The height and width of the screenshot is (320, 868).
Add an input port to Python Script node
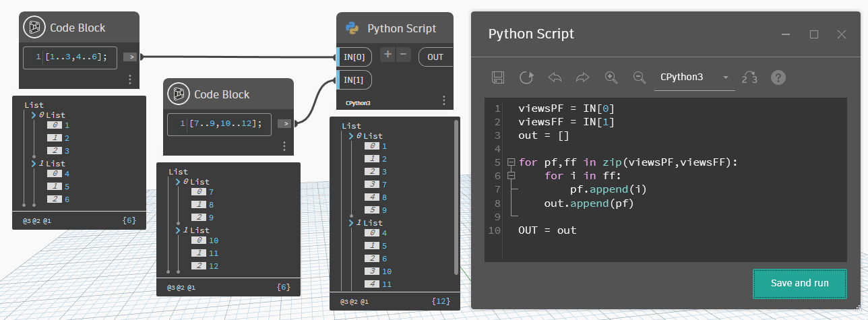click(x=387, y=55)
